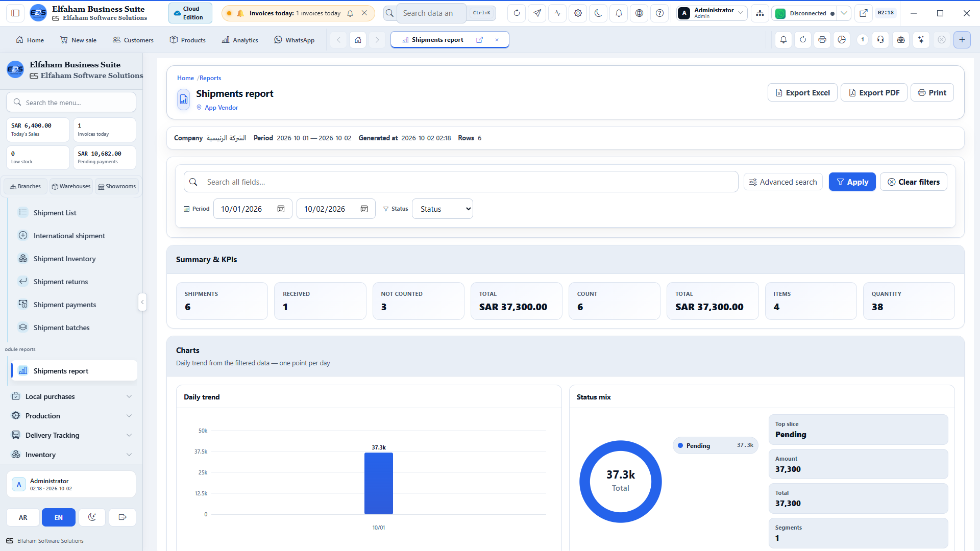Expand the Inventory menu section

tap(71, 455)
